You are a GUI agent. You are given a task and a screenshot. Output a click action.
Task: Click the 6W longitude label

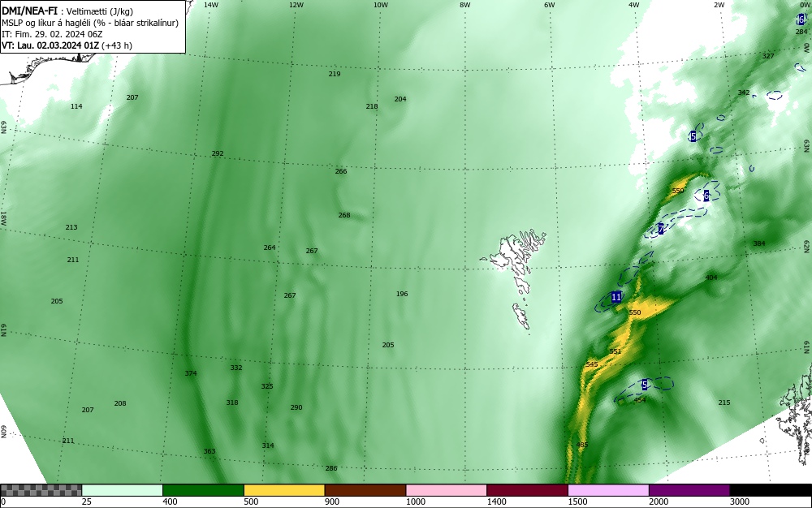click(x=550, y=5)
